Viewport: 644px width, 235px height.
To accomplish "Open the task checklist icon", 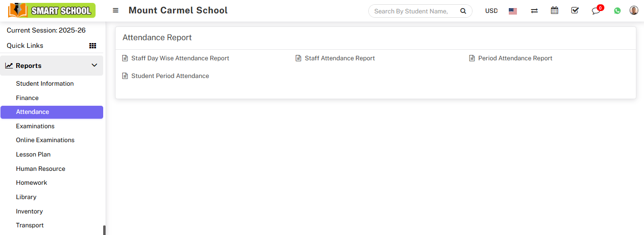I will (x=575, y=11).
